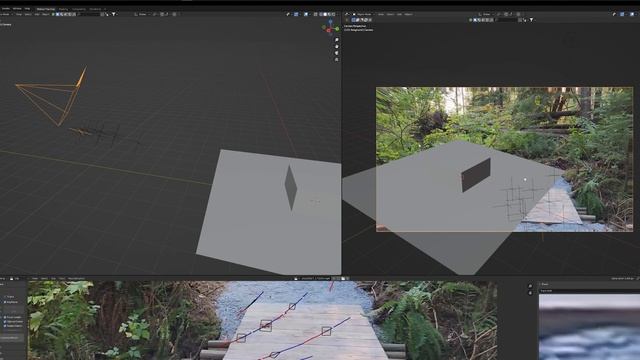Open Select menu in left viewport header

[28, 14]
